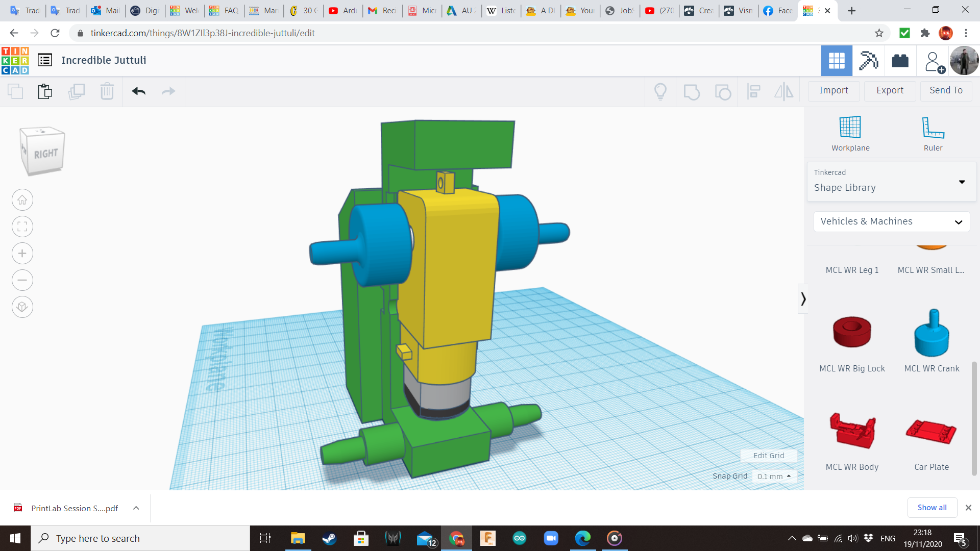Click the paste clipboard icon
Screen dimensions: 980x551
tap(45, 91)
